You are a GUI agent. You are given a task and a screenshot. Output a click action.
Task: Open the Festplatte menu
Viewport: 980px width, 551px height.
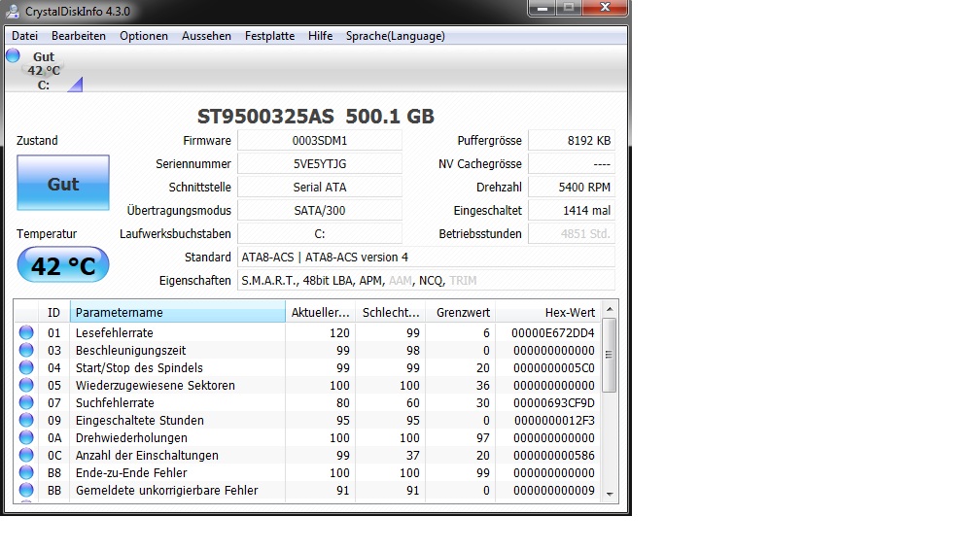269,36
